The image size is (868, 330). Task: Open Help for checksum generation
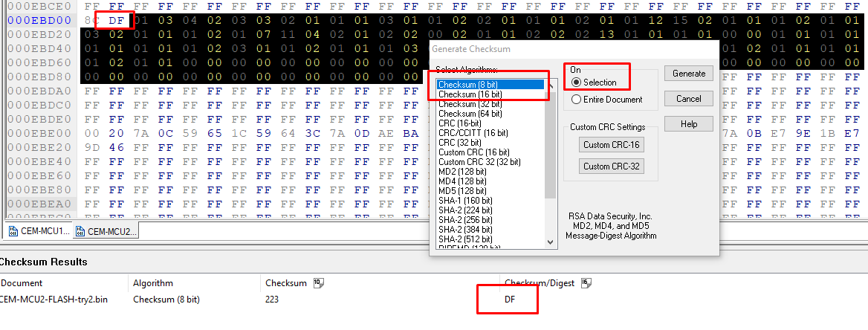click(688, 124)
